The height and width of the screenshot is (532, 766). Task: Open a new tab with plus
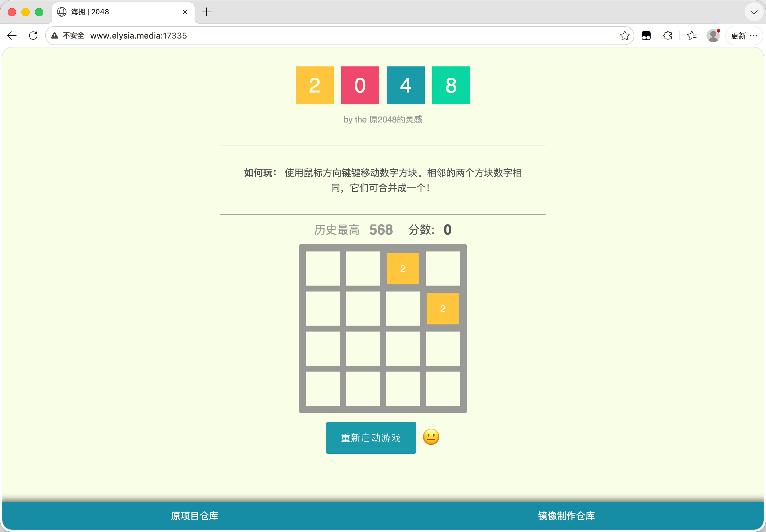[x=206, y=12]
